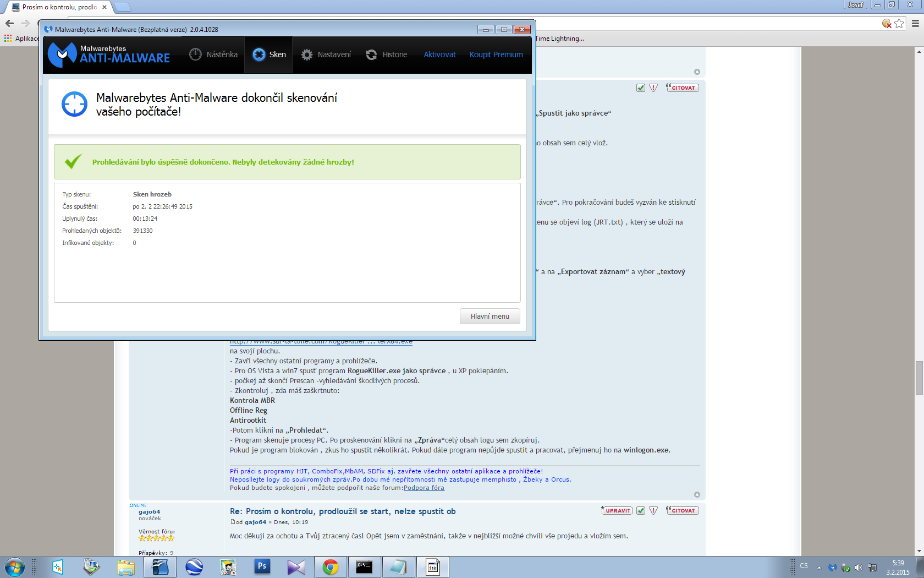Viewport: 924px width, 578px height.
Task: Click the elapsed time value 00:13:24
Action: 145,219
